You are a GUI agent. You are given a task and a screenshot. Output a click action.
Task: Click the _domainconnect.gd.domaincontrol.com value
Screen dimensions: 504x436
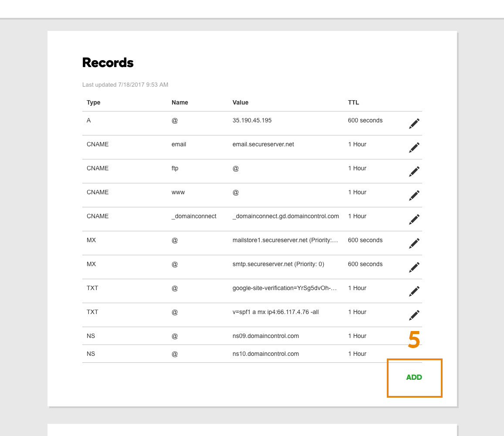tap(286, 216)
